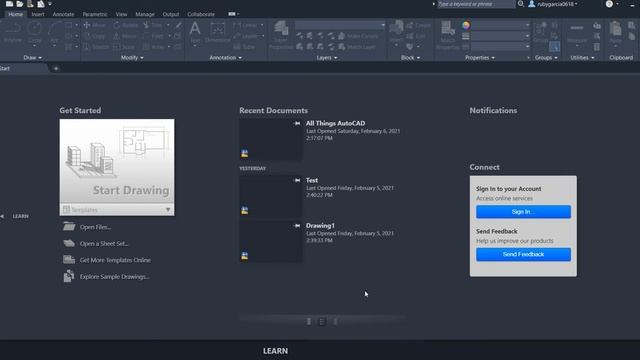Click the Open Files... link

click(x=96, y=227)
